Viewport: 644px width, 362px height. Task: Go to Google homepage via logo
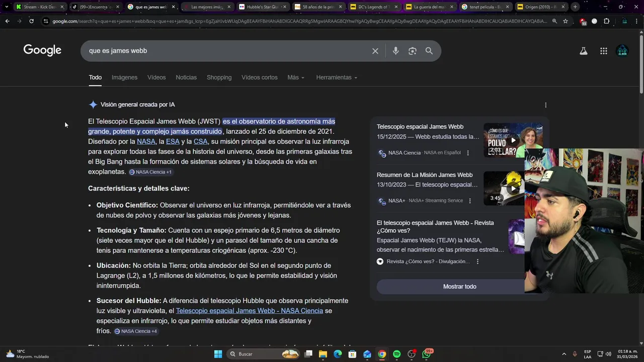click(x=42, y=50)
